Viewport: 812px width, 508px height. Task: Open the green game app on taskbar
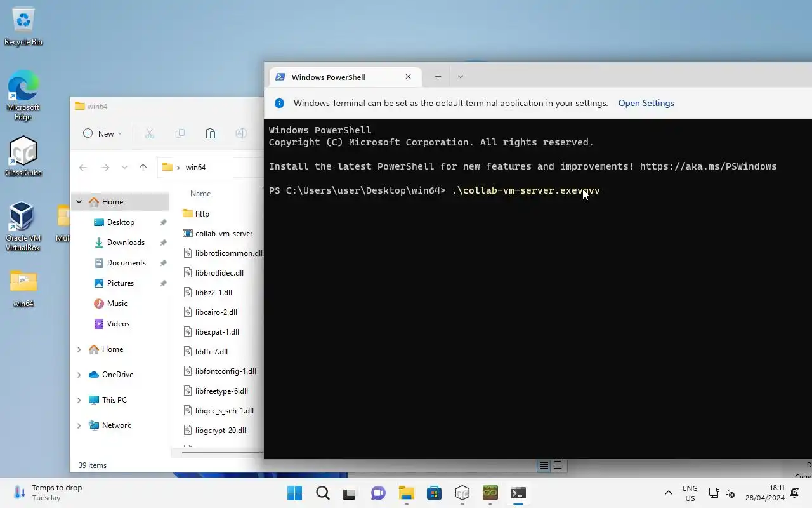490,493
